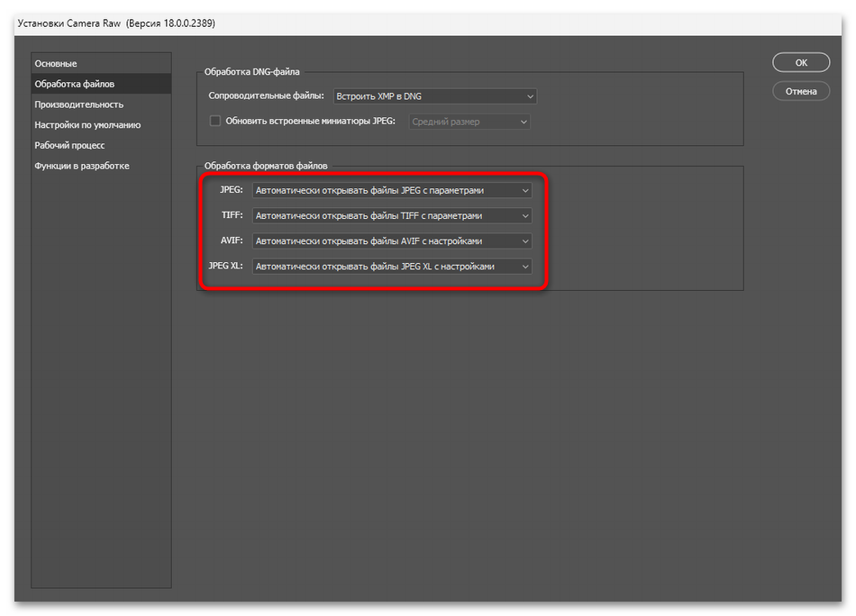The image size is (856, 616).
Task: Open the Средний размер thumbnail size dropdown
Action: pyautogui.click(x=469, y=122)
